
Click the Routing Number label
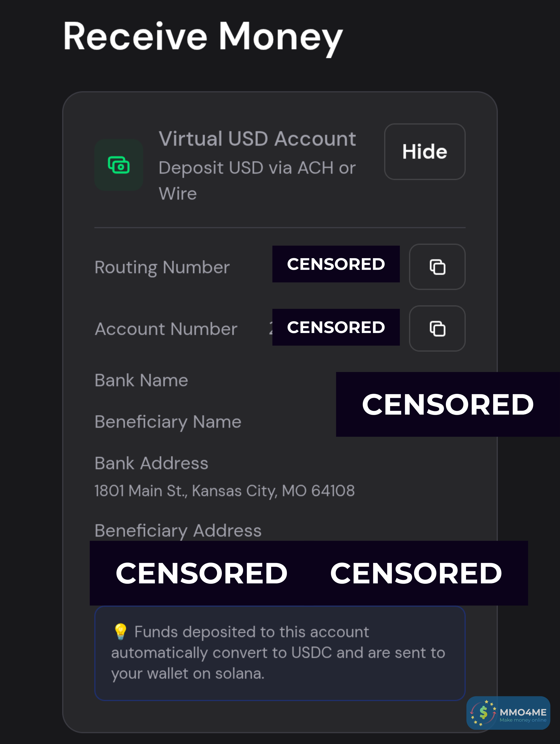click(x=162, y=267)
